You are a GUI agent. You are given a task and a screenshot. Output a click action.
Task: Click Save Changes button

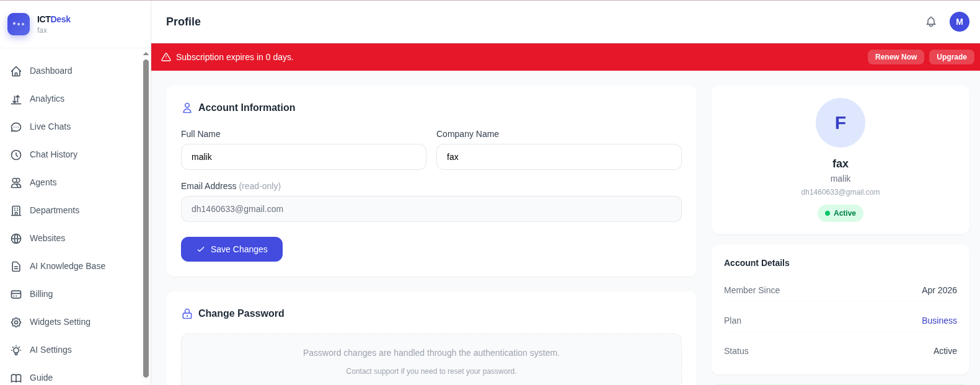click(232, 249)
